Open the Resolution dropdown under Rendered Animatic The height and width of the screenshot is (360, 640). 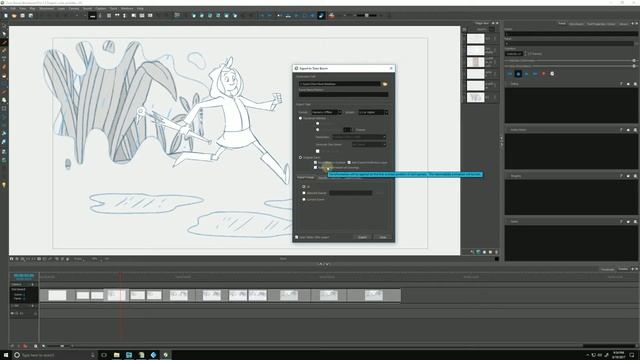coord(359,137)
